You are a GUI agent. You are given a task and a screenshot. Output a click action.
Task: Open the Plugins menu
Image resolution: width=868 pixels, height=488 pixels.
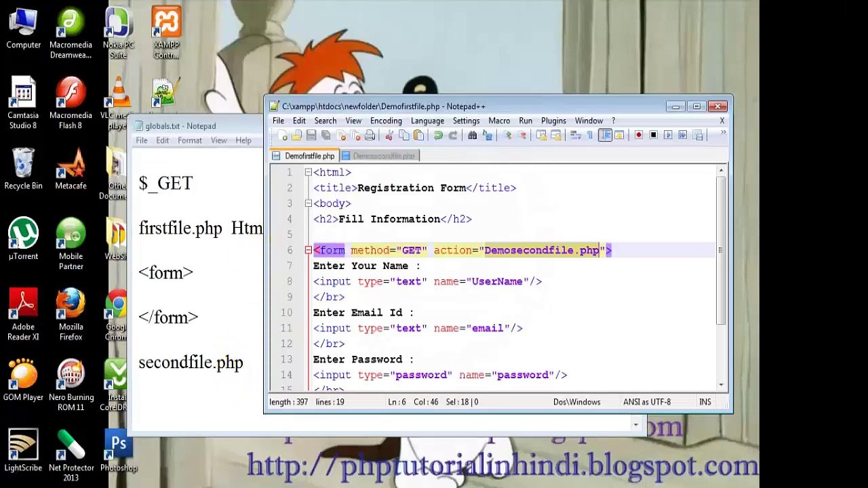coord(553,121)
